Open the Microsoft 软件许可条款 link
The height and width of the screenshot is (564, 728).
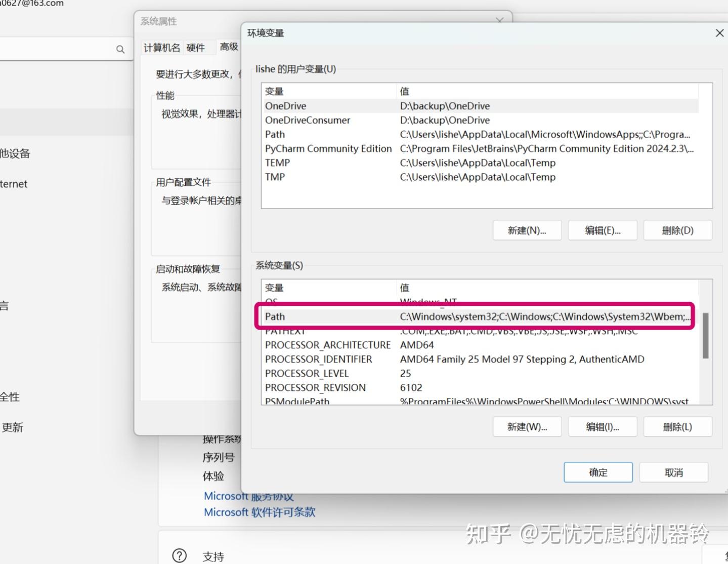[x=260, y=512]
